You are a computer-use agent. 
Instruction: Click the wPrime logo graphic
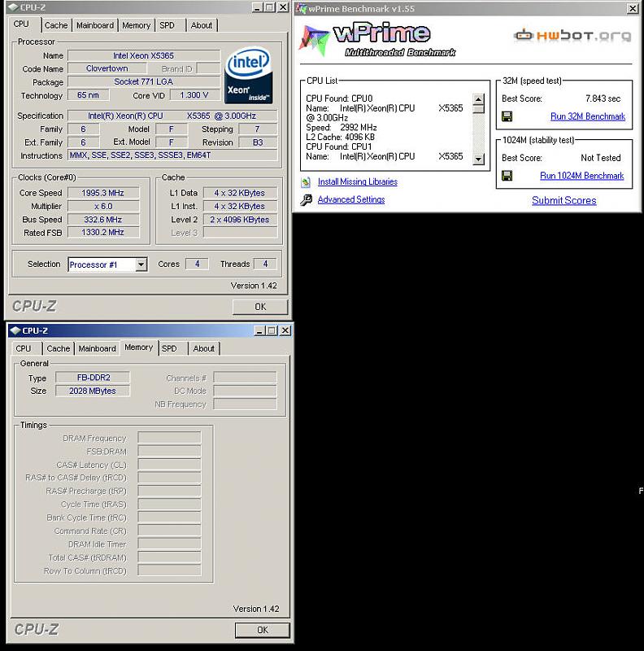pos(376,40)
